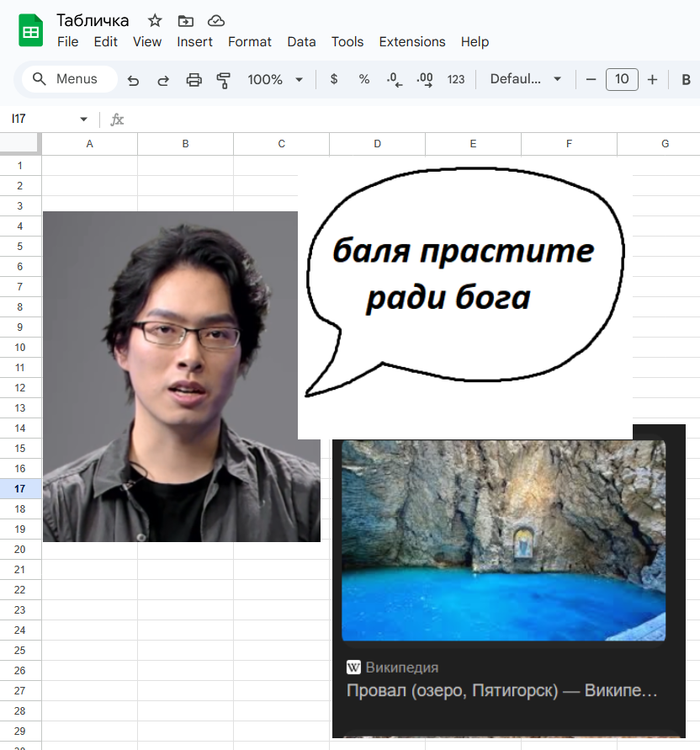
Task: Apply percent format
Action: pyautogui.click(x=364, y=79)
